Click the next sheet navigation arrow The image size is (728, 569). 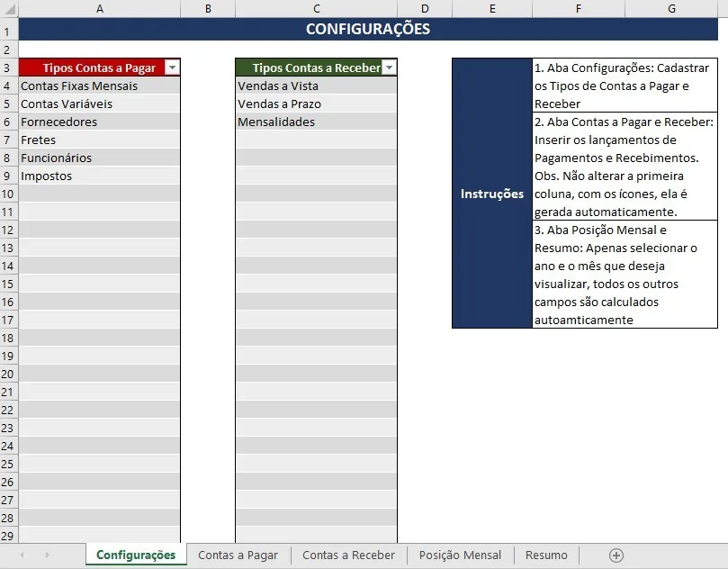[x=47, y=555]
